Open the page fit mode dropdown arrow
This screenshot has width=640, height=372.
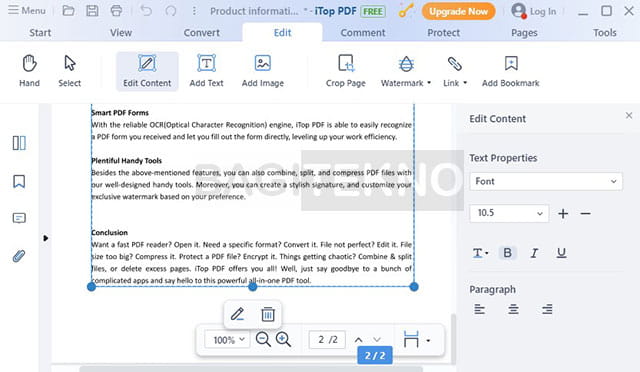click(x=428, y=340)
